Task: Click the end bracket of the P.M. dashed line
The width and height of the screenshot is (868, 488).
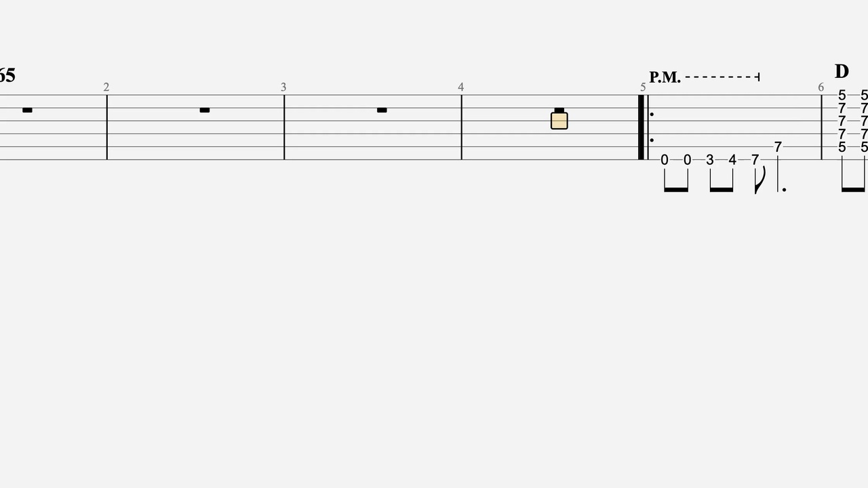Action: 757,77
